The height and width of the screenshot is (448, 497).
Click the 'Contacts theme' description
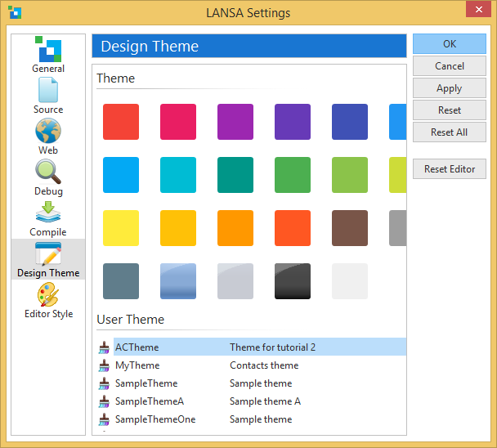264,365
